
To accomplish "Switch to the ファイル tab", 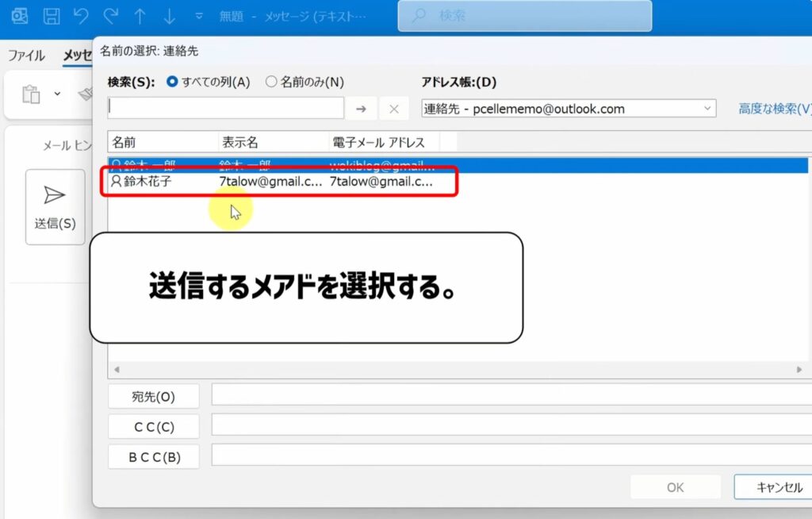I will pos(27,56).
